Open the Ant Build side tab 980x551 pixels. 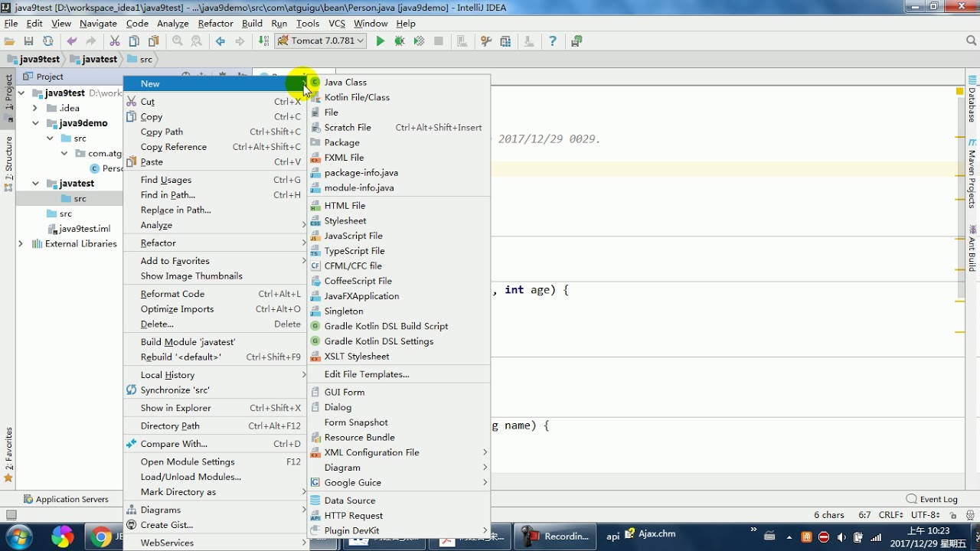[972, 249]
